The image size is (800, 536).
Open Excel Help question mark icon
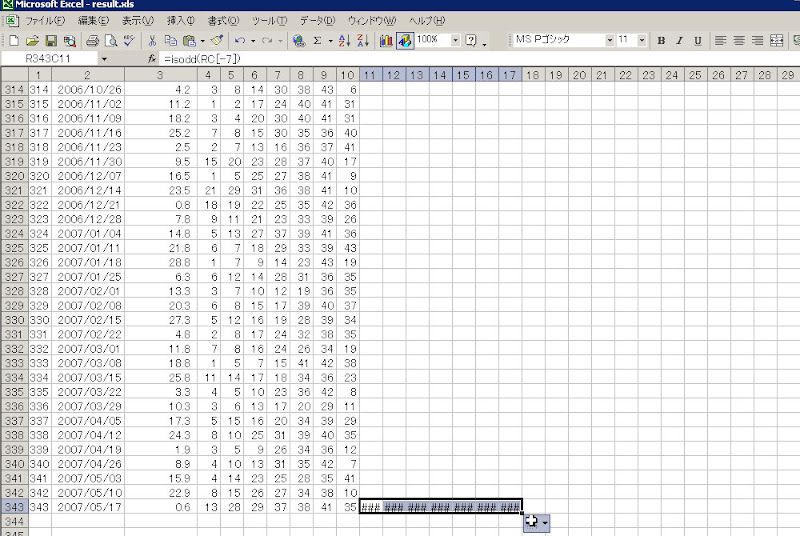pos(471,40)
